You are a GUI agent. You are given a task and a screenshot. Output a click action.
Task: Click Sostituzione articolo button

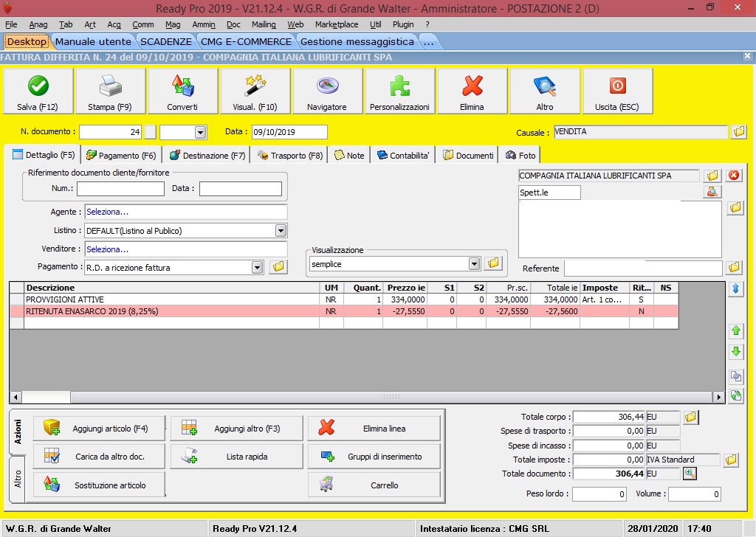pos(99,485)
